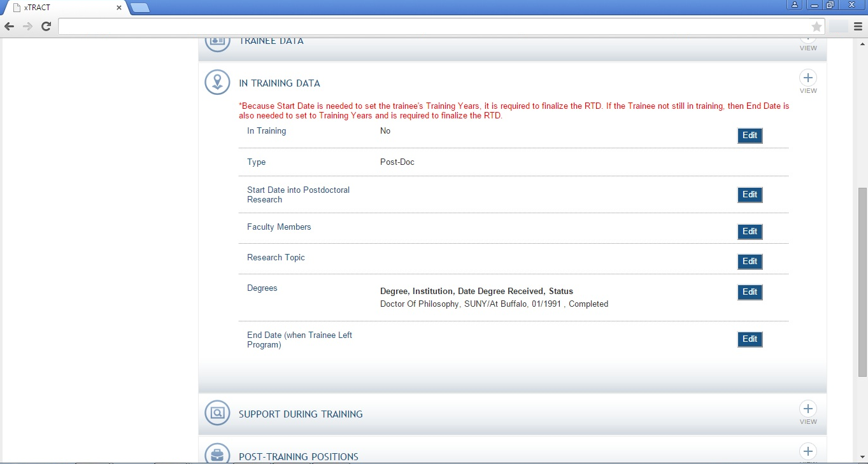This screenshot has width=868, height=464.
Task: Click the Post-Doc type value
Action: [397, 162]
